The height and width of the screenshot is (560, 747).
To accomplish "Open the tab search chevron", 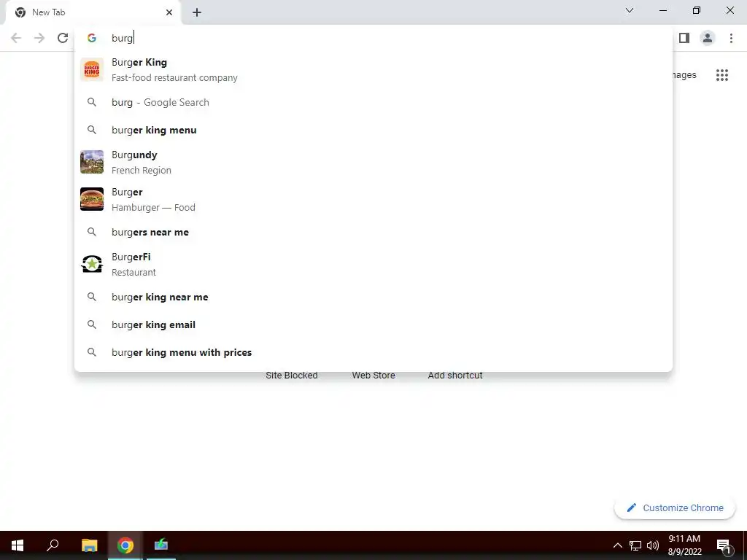I will click(630, 10).
